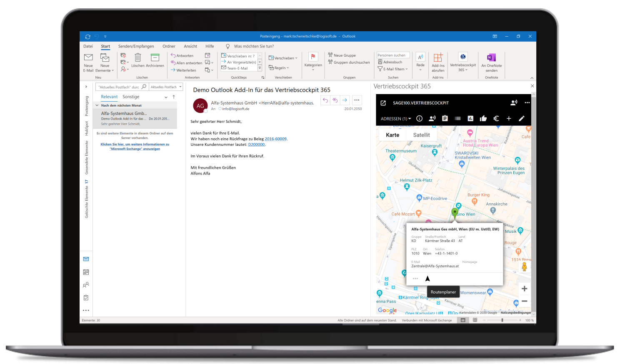Click the forward arrow in the message header
625x364 pixels.
point(345,100)
